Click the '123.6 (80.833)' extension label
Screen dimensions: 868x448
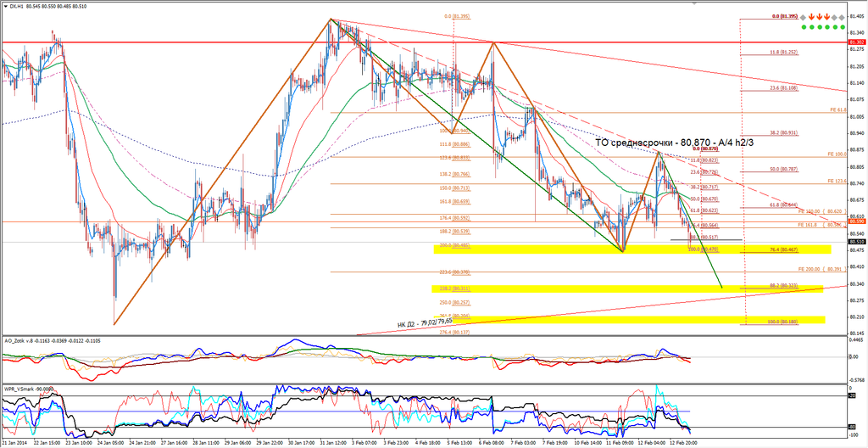[x=455, y=158]
